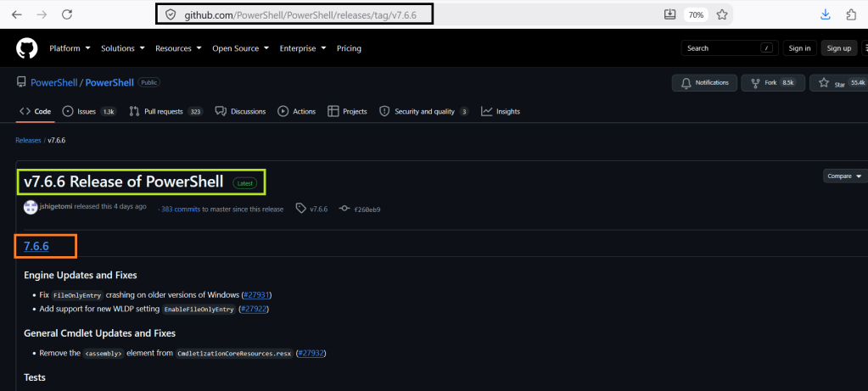Click the Star icon for the repository

(824, 83)
